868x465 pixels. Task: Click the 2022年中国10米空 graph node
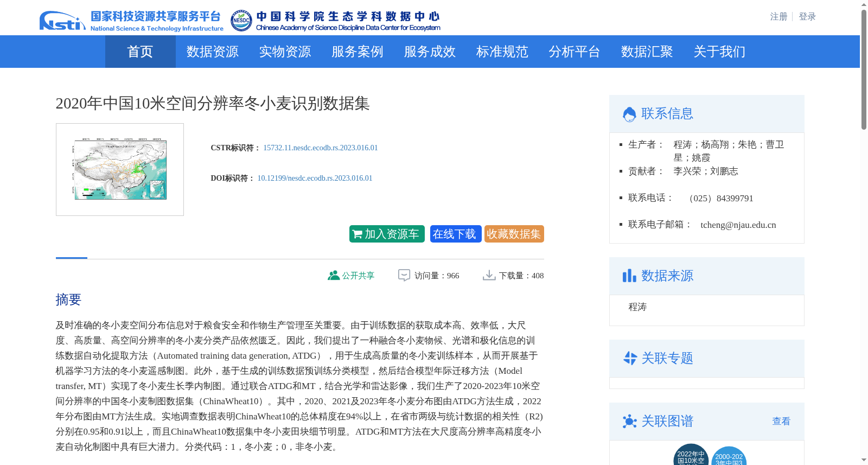point(691,456)
